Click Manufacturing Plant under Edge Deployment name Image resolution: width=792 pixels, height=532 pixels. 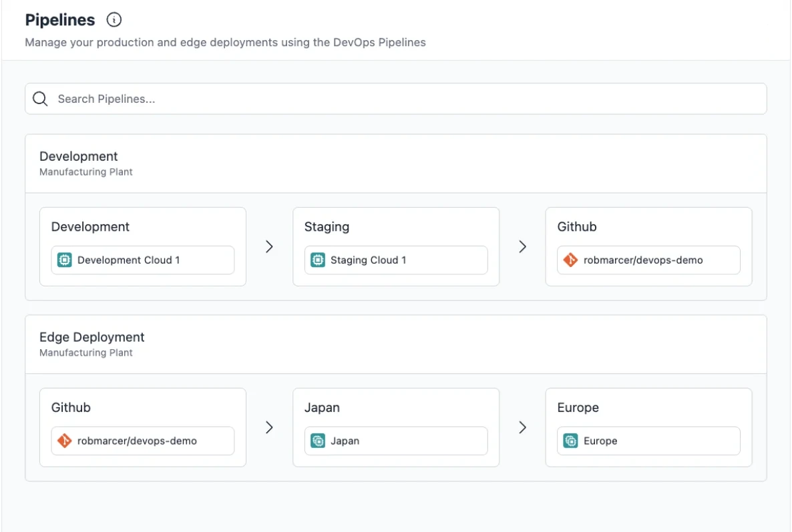pyautogui.click(x=86, y=353)
